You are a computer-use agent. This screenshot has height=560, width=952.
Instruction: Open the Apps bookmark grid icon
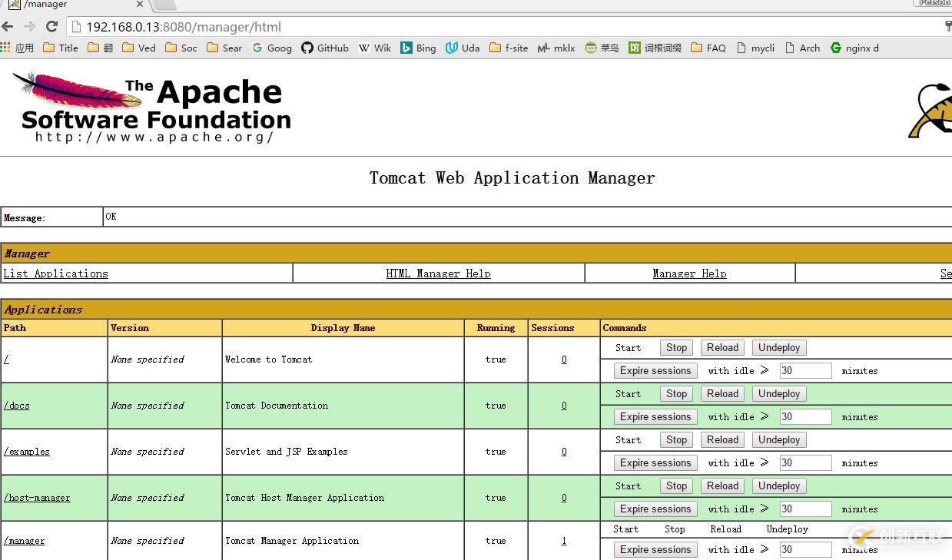pyautogui.click(x=6, y=48)
